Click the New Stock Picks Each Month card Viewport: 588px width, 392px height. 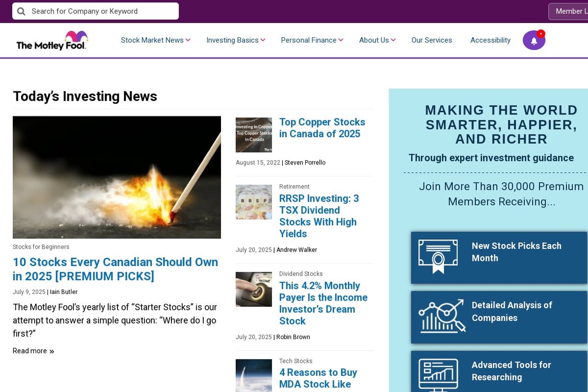499,258
